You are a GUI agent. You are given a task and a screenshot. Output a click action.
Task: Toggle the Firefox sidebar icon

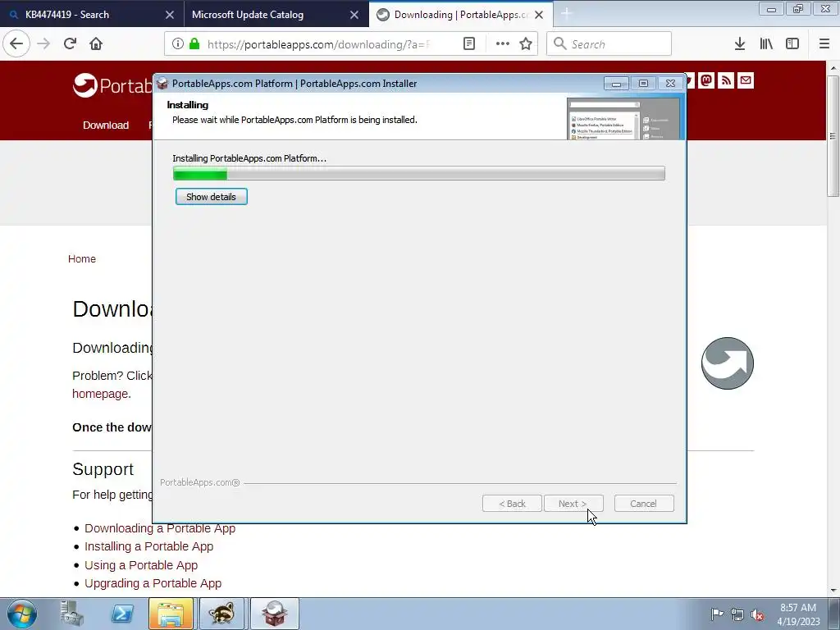[x=792, y=44]
